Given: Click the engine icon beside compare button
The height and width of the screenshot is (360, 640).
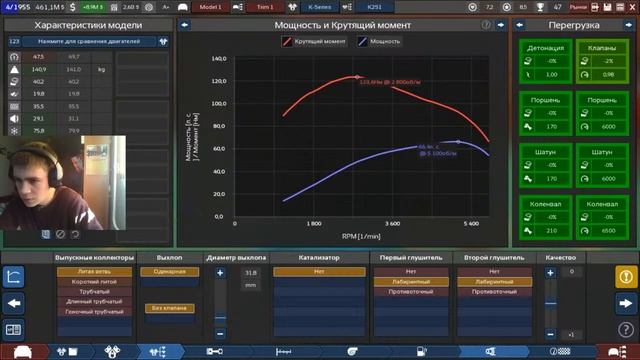Looking at the screenshot, I should point(163,41).
